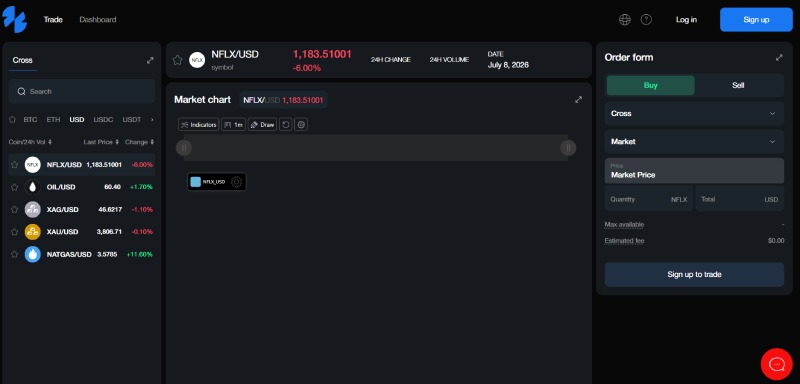Open chart settings icon in toolbar
This screenshot has width=800, height=384.
click(301, 124)
